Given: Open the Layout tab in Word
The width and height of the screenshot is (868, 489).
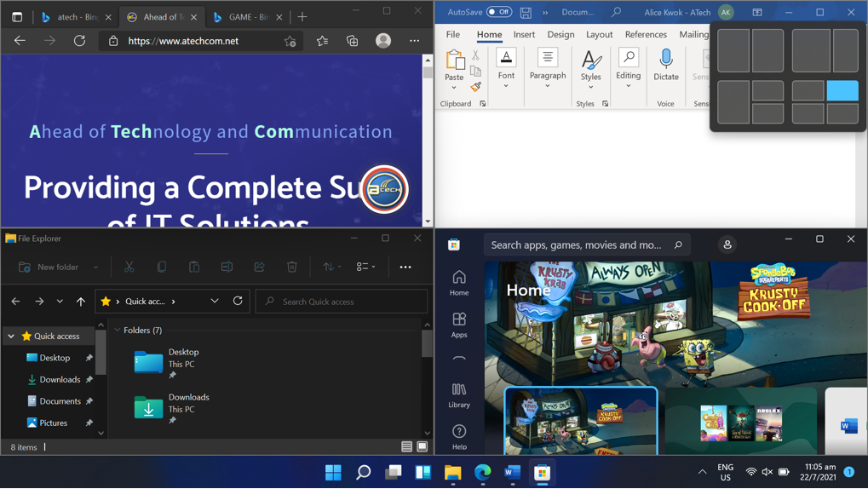Looking at the screenshot, I should (x=600, y=34).
